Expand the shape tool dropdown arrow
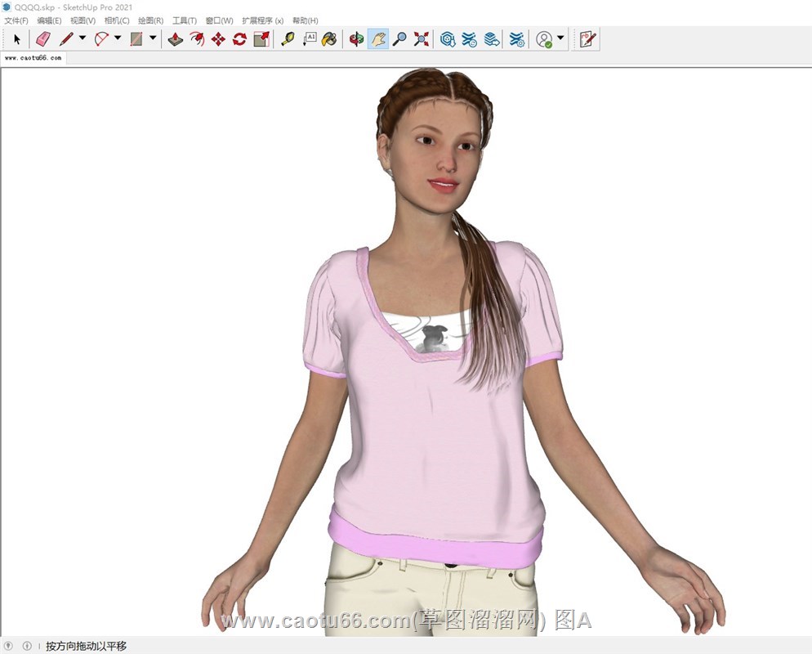The image size is (812, 654). point(153,38)
